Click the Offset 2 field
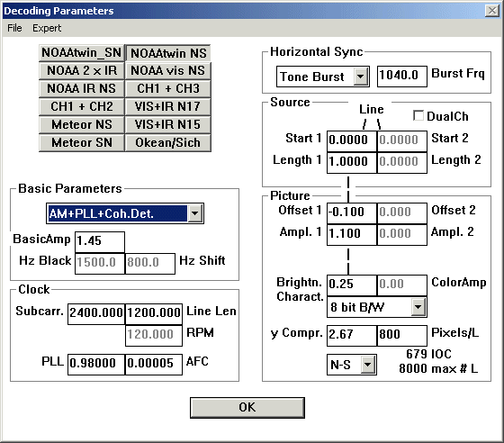 click(401, 212)
